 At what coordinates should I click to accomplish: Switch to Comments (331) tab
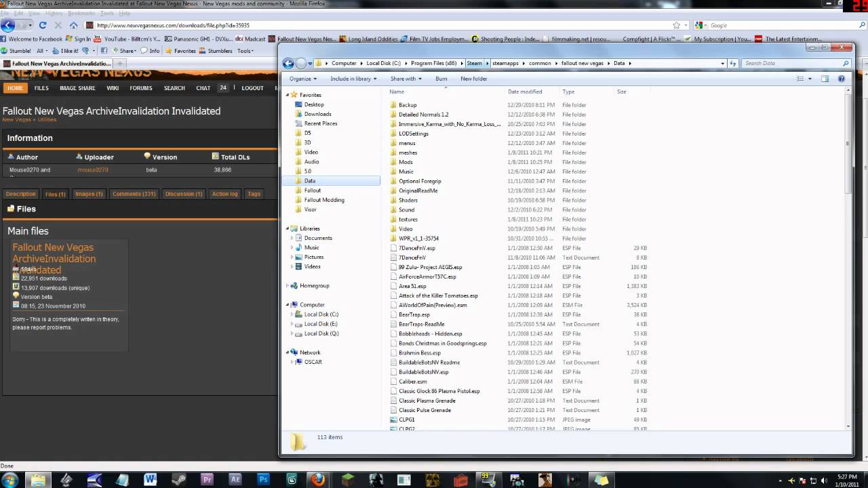pos(134,194)
